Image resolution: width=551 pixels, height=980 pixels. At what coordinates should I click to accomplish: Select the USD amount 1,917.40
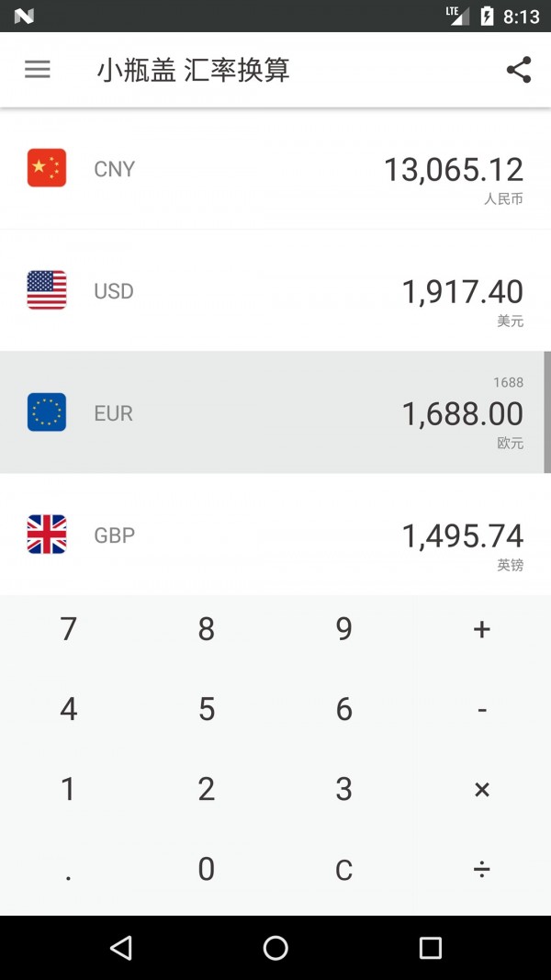pos(462,292)
